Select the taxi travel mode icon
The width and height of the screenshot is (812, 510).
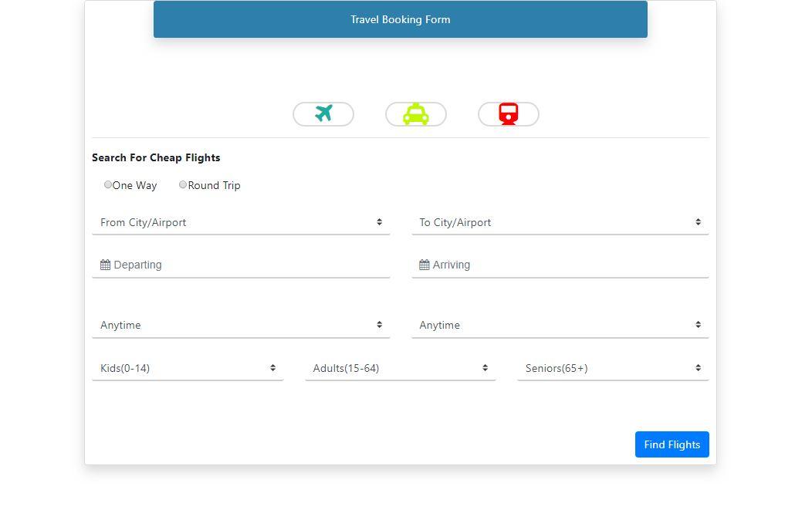[x=416, y=113]
